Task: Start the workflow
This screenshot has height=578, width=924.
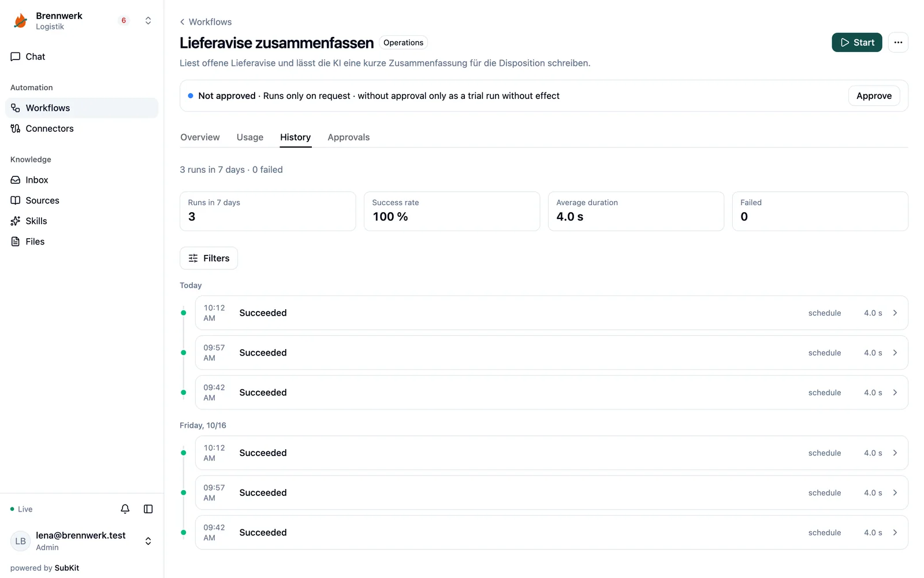Action: pos(856,42)
